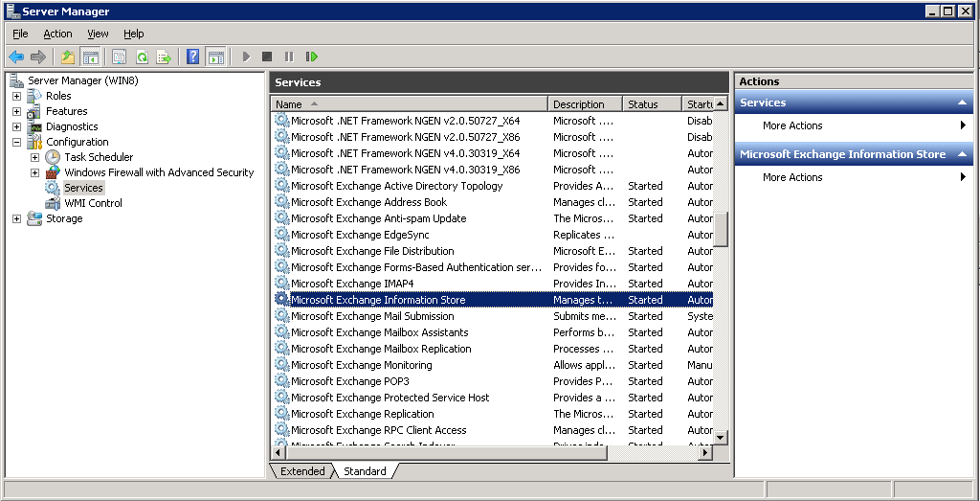This screenshot has width=980, height=501.
Task: Expand Windows Firewall with Advanced Security node
Action: (34, 172)
